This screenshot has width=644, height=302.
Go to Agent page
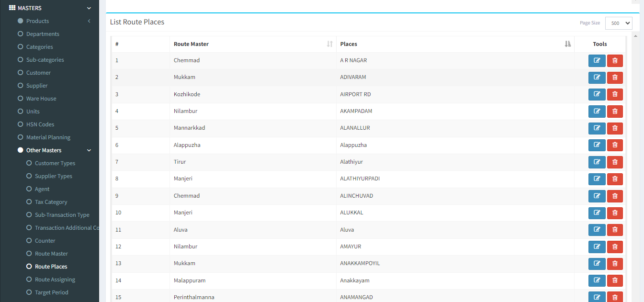[42, 189]
